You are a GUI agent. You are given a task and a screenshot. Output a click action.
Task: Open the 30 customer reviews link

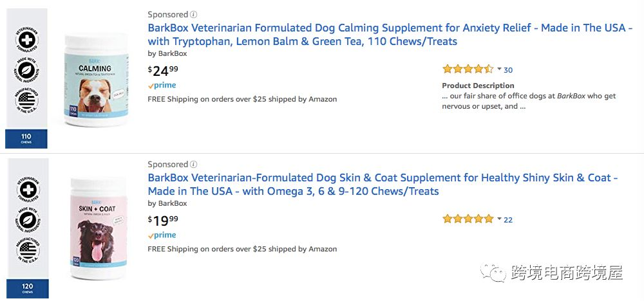point(508,69)
